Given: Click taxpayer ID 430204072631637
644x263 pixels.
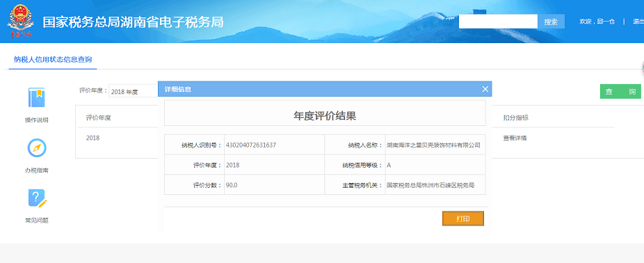Looking at the screenshot, I should click(250, 145).
